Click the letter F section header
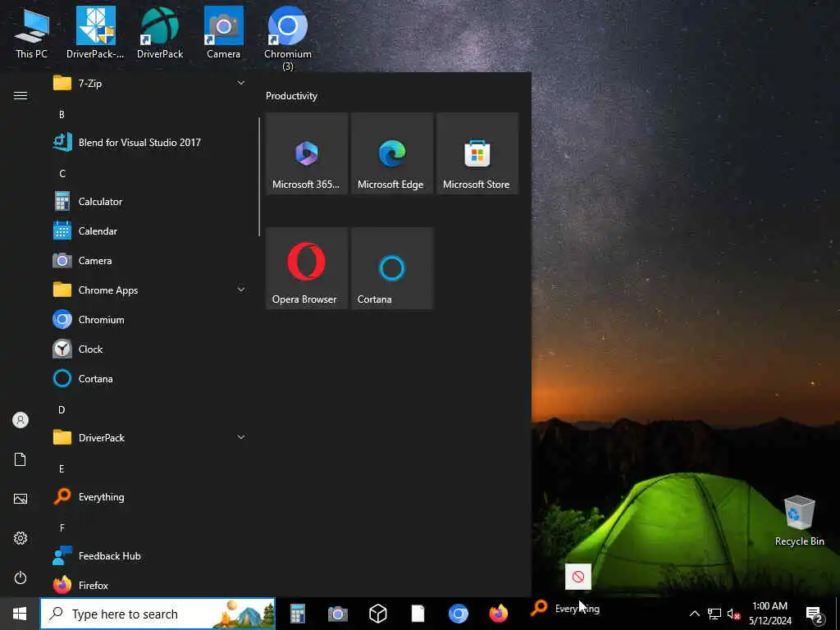 [62, 528]
